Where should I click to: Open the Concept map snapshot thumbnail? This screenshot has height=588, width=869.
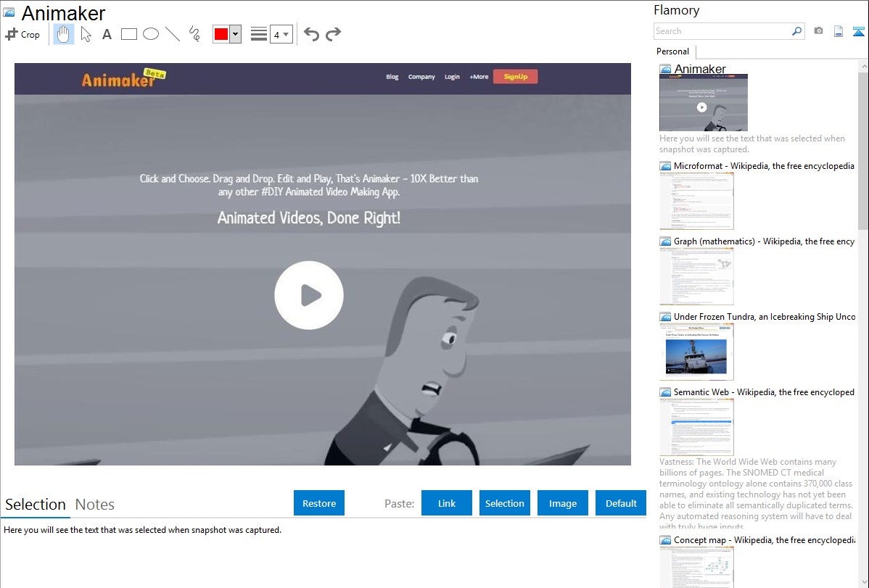[x=696, y=567]
